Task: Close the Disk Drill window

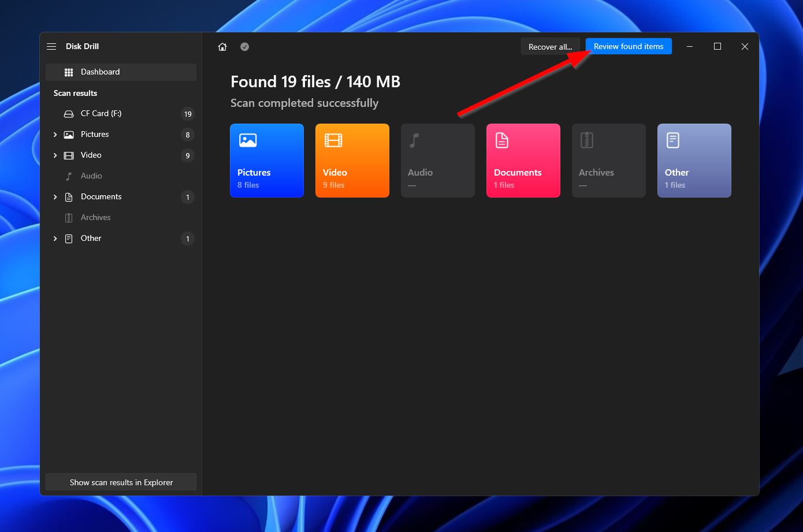Action: click(x=745, y=47)
